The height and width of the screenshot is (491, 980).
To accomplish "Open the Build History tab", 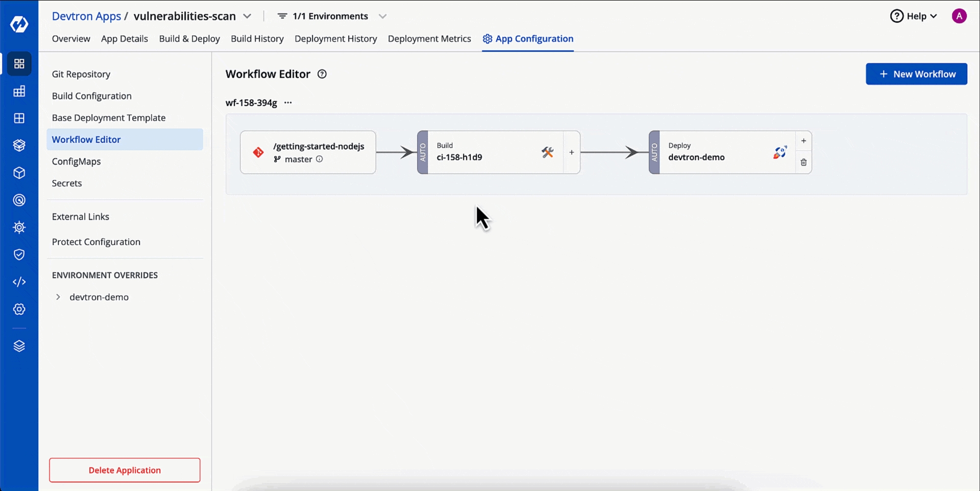I will coord(257,39).
